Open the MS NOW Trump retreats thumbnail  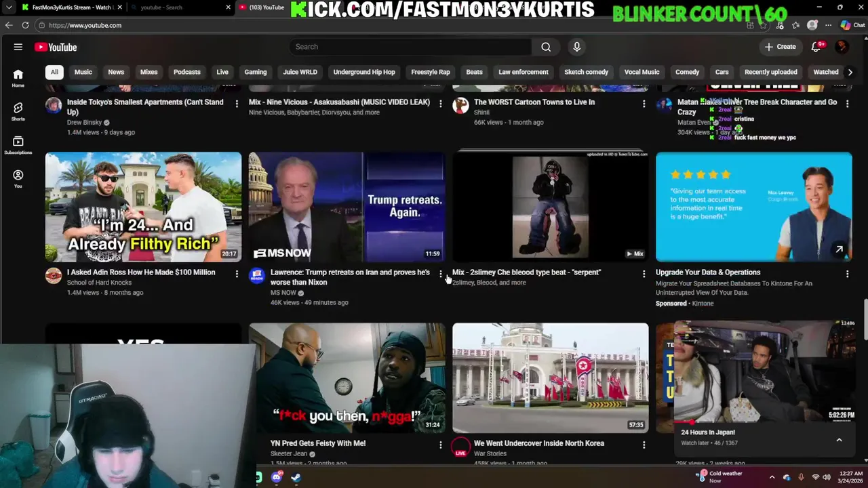click(347, 207)
